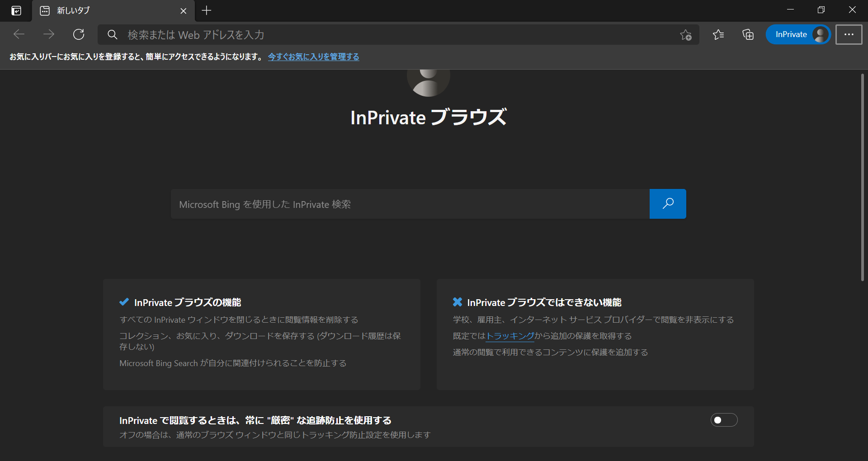The height and width of the screenshot is (461, 868).
Task: Click the blue search magnifier button
Action: 668,204
